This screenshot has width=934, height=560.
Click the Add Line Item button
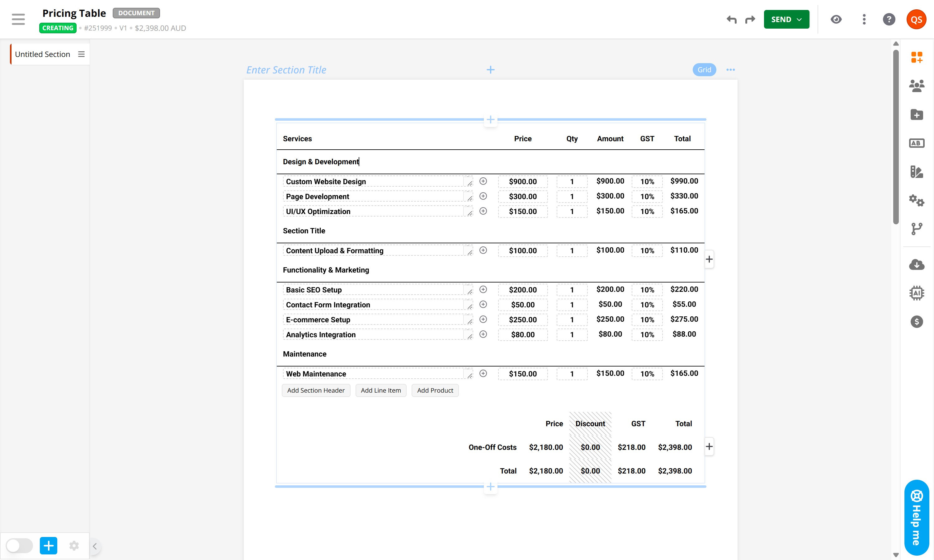click(x=380, y=390)
